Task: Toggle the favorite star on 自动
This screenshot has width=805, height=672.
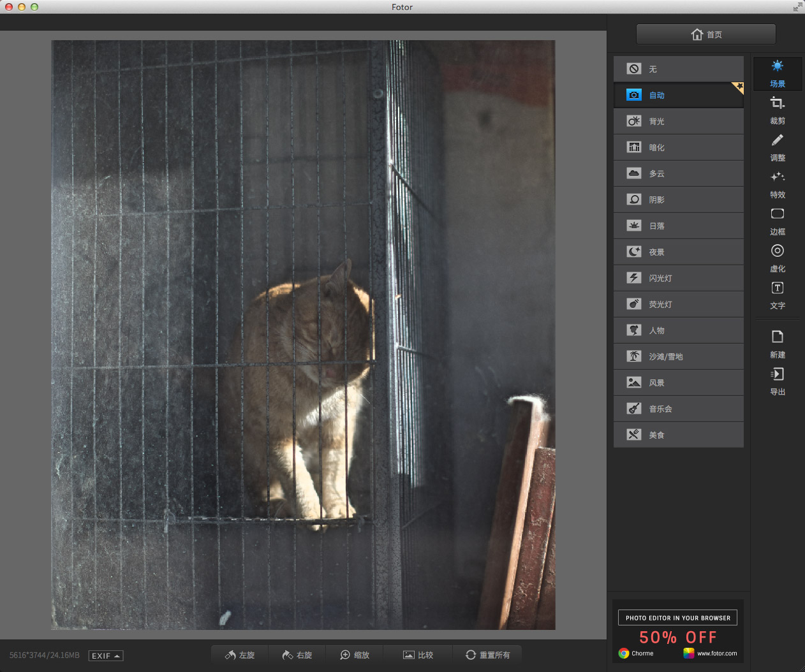Action: (x=738, y=87)
